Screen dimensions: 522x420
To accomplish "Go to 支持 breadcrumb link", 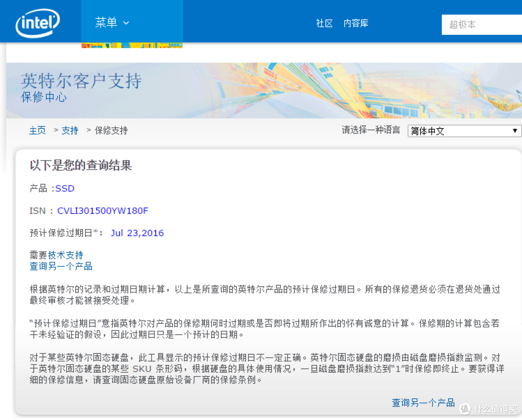I will point(70,130).
